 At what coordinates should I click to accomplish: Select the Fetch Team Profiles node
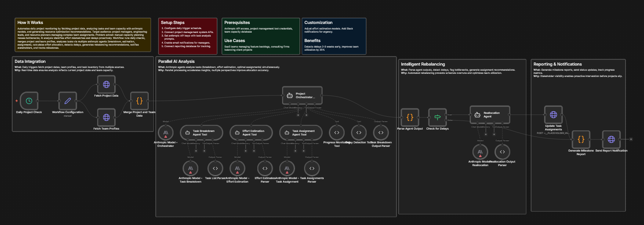click(x=106, y=117)
